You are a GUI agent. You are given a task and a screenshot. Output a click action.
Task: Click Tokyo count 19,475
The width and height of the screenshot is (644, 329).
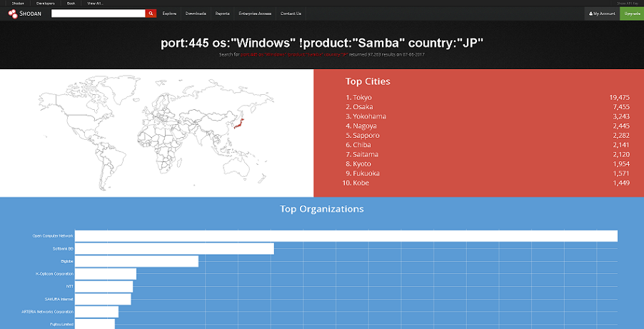(619, 97)
